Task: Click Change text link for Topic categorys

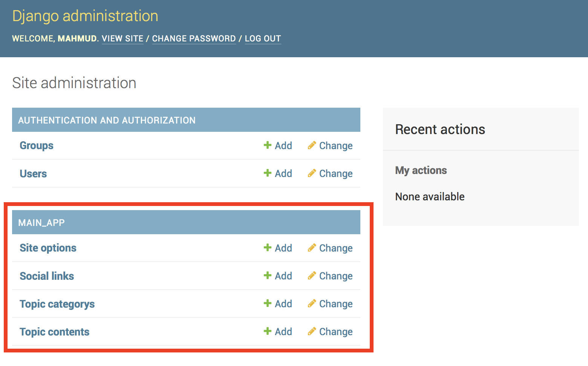Action: pyautogui.click(x=336, y=304)
